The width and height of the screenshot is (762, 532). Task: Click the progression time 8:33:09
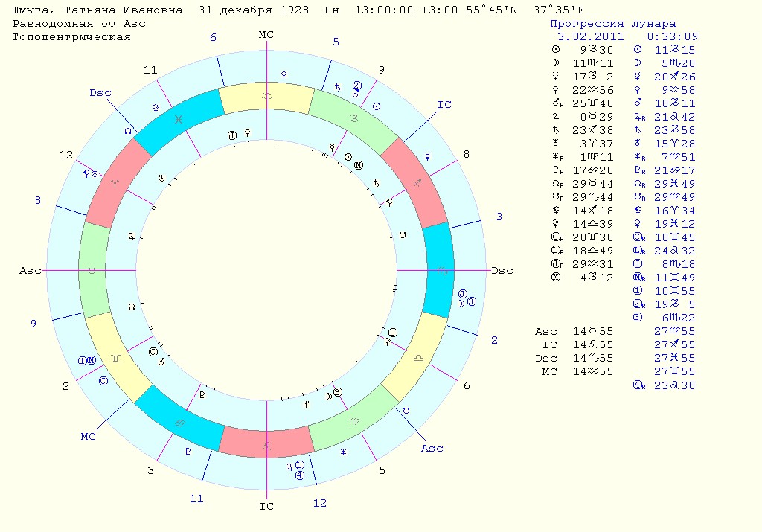click(x=673, y=37)
